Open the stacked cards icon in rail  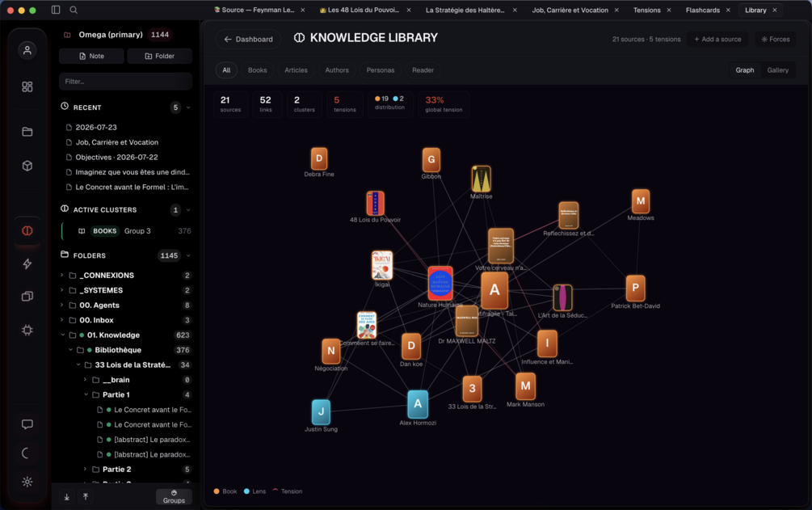click(27, 297)
